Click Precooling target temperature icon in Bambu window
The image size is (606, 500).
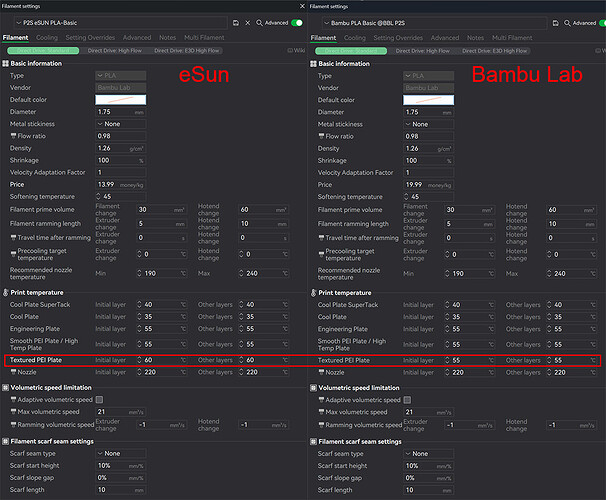(x=321, y=254)
